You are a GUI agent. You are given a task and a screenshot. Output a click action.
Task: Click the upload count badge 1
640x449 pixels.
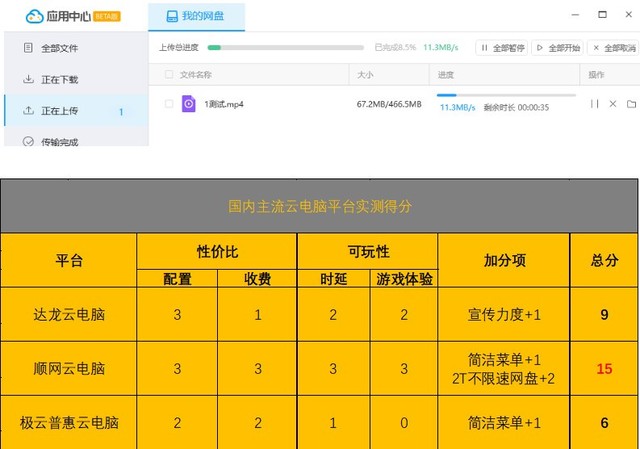[121, 112]
